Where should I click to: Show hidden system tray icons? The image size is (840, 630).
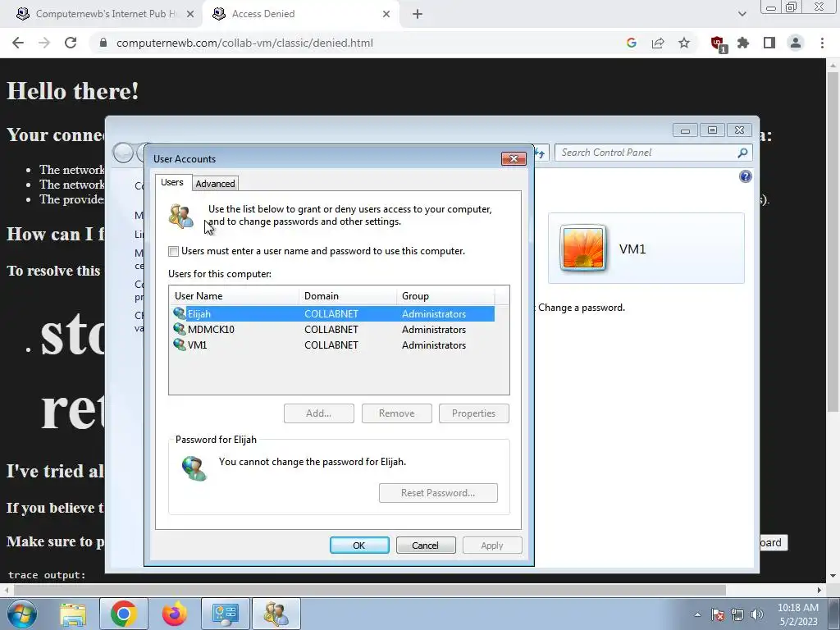(697, 614)
